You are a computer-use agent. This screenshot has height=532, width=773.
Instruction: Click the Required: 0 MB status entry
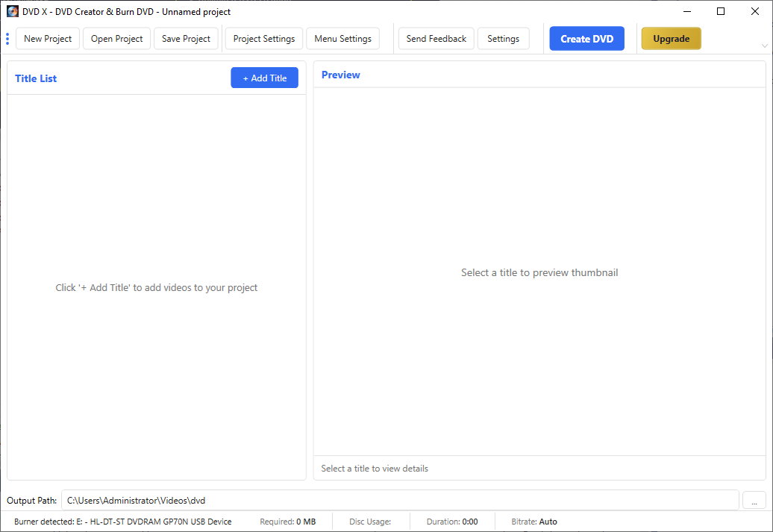click(288, 522)
